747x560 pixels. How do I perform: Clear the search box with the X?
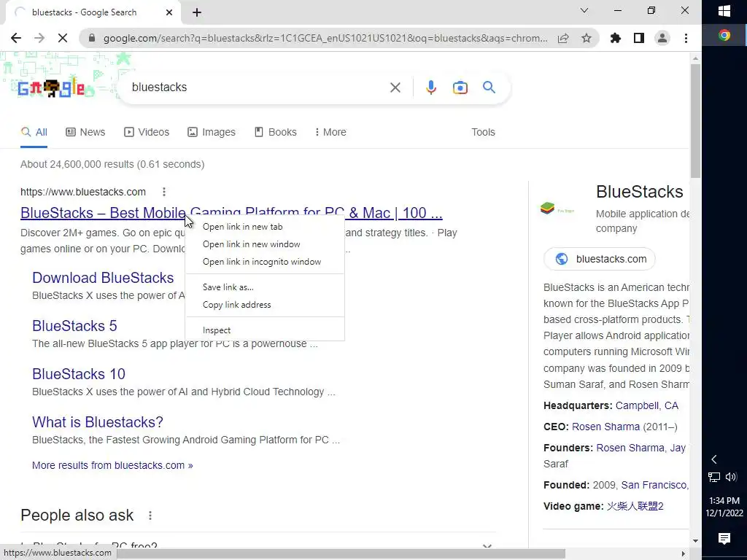[395, 87]
